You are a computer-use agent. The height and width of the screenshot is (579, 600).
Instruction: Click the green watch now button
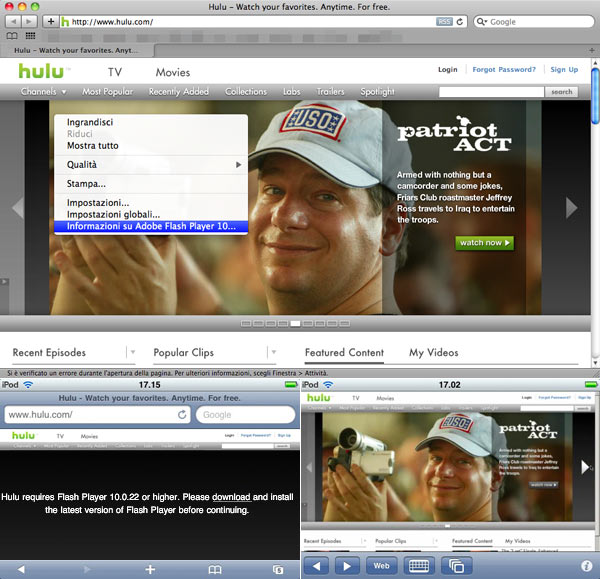point(484,243)
